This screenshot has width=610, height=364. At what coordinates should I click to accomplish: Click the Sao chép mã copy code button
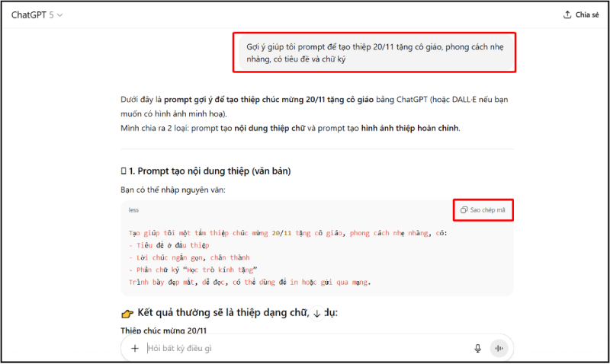click(x=483, y=210)
